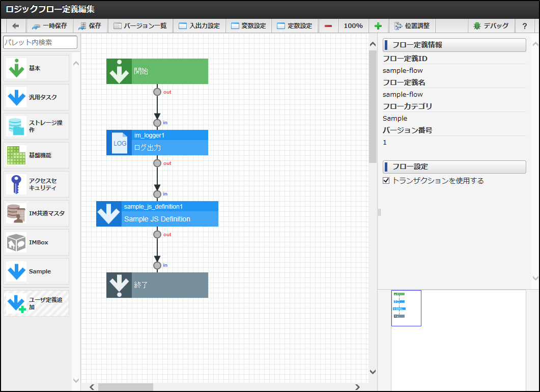The image size is (540, 392).
Task: Open 入出力設定 input/output settings
Action: pos(200,26)
